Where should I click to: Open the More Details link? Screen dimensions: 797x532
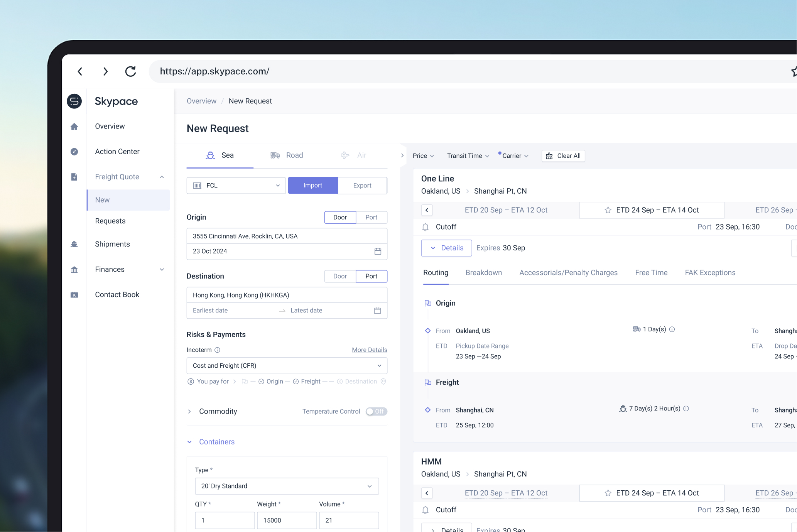(369, 350)
